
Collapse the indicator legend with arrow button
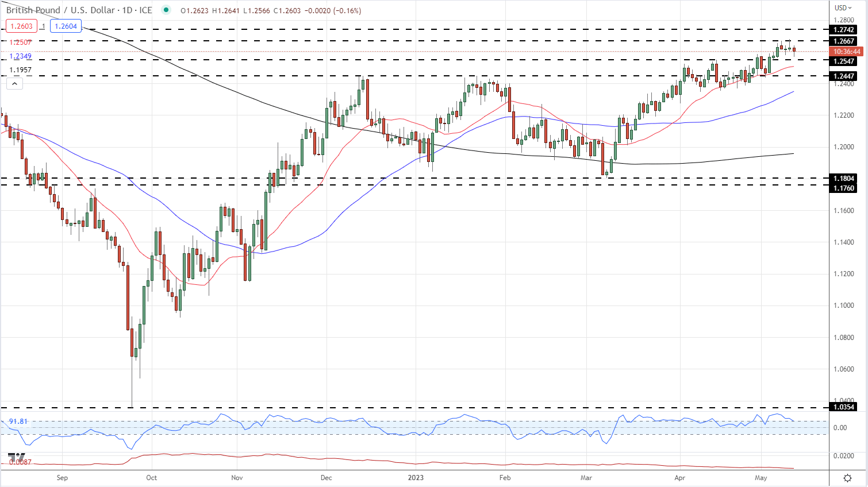pyautogui.click(x=14, y=83)
